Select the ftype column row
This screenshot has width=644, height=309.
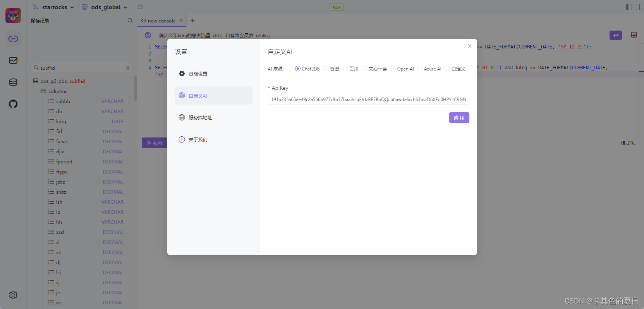tap(86, 172)
